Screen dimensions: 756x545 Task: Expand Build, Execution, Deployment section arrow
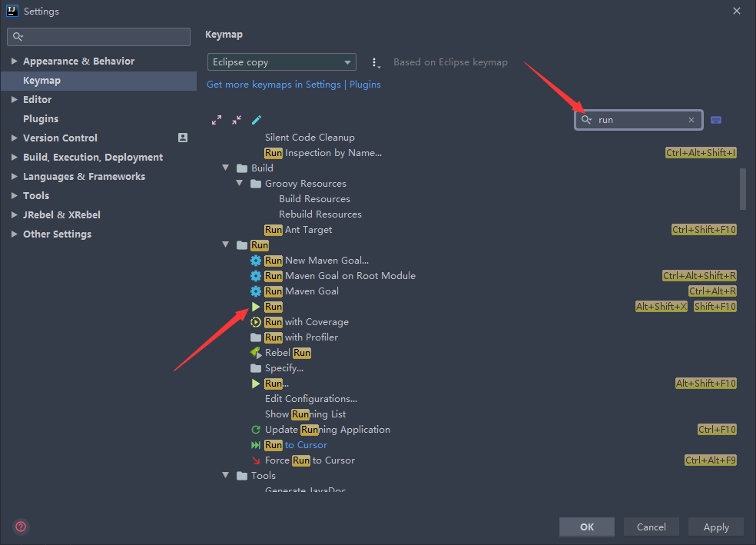14,158
